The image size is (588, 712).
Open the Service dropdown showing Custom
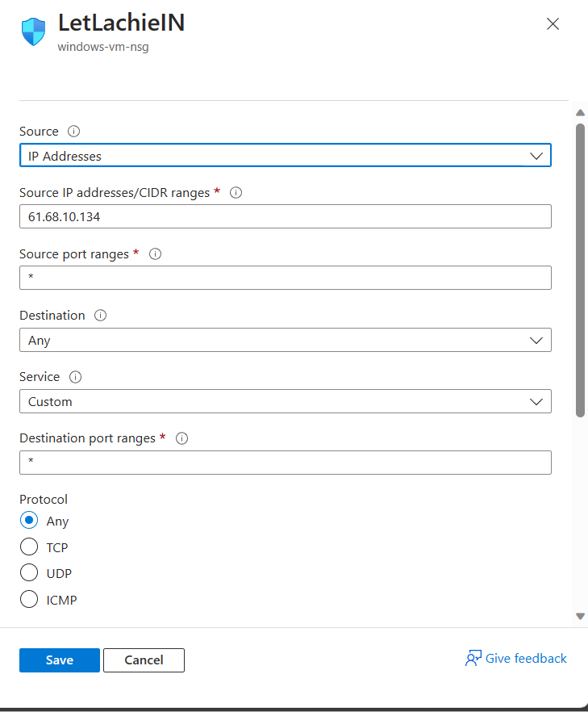(x=536, y=401)
